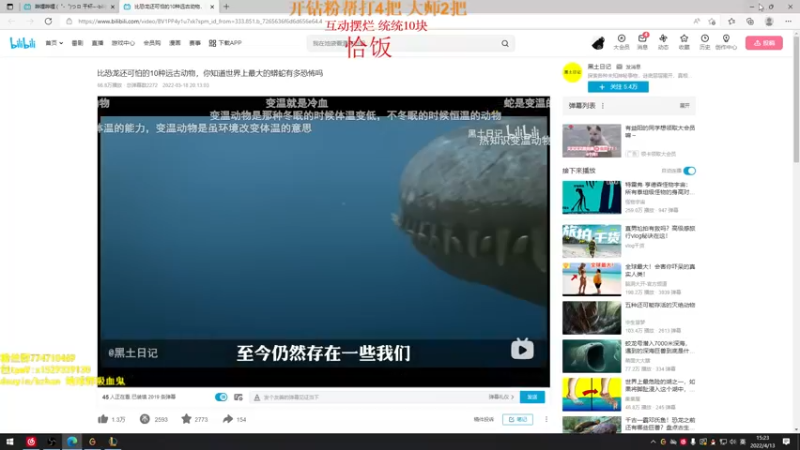
Task: Click the browser address bar URL
Action: 200,21
